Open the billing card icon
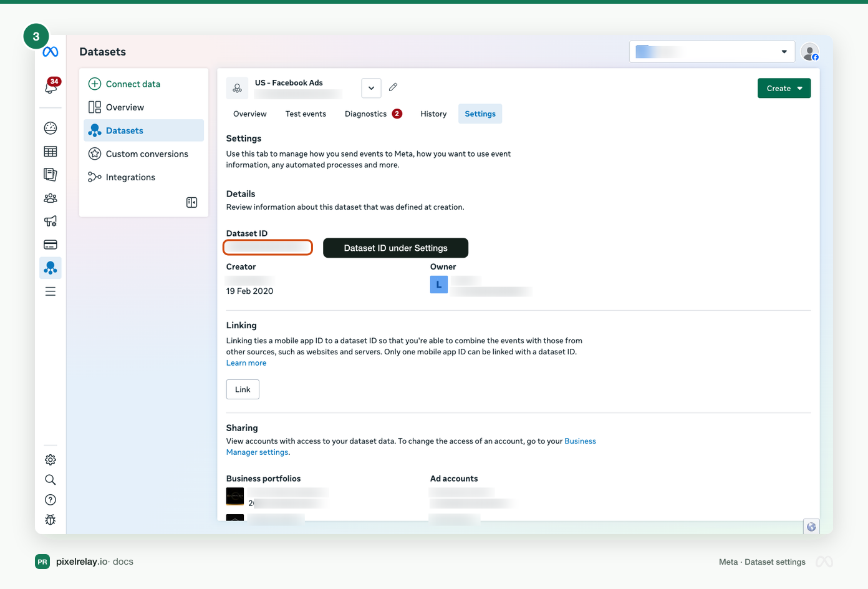This screenshot has height=589, width=868. 51,245
